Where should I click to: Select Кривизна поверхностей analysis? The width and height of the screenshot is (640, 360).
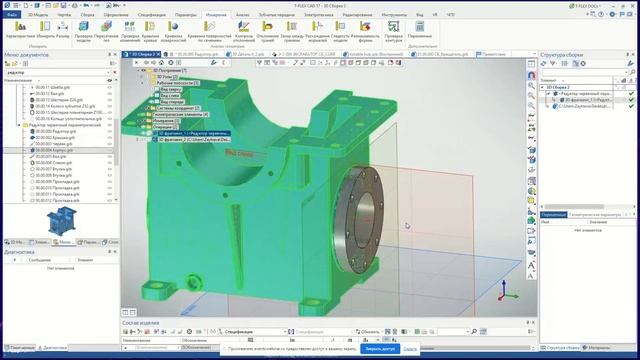[x=173, y=31]
